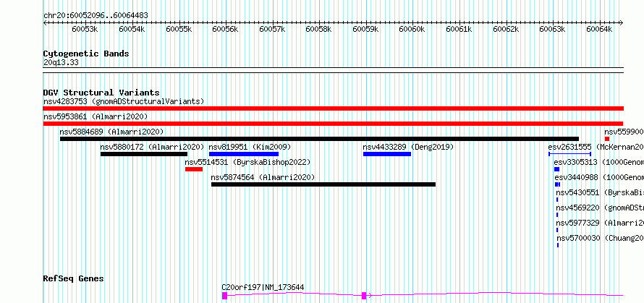Open the nsv5880172 (Almarri2020) label
Screen dimensions: 644x303
point(152,147)
